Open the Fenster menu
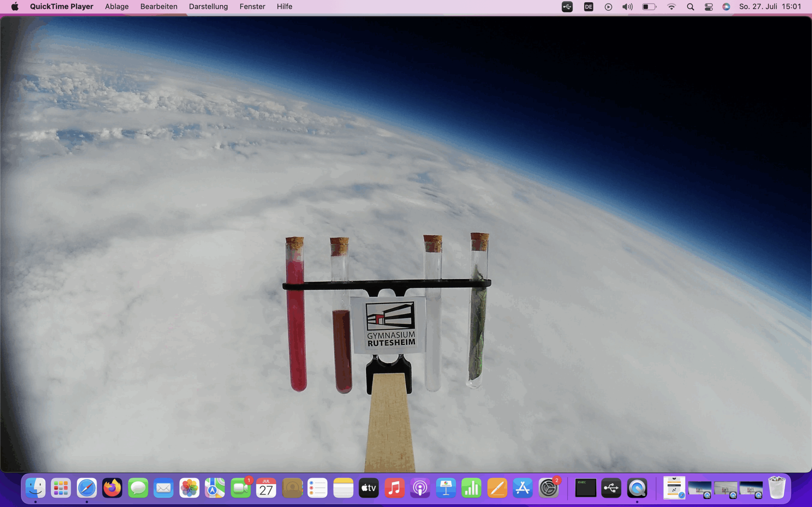 252,6
